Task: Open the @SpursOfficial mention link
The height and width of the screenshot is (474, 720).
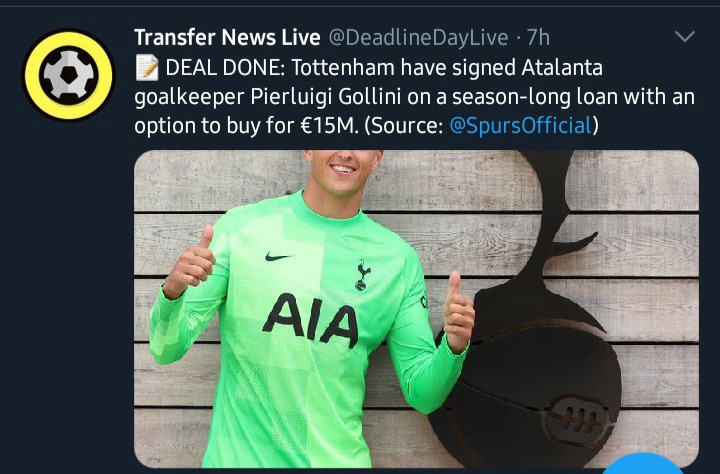Action: tap(521, 126)
